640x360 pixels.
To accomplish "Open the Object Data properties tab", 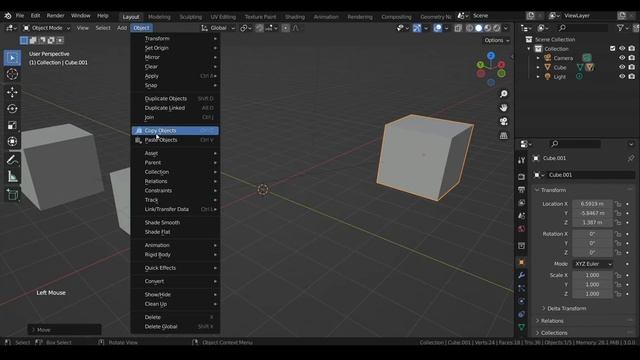I will (x=521, y=327).
